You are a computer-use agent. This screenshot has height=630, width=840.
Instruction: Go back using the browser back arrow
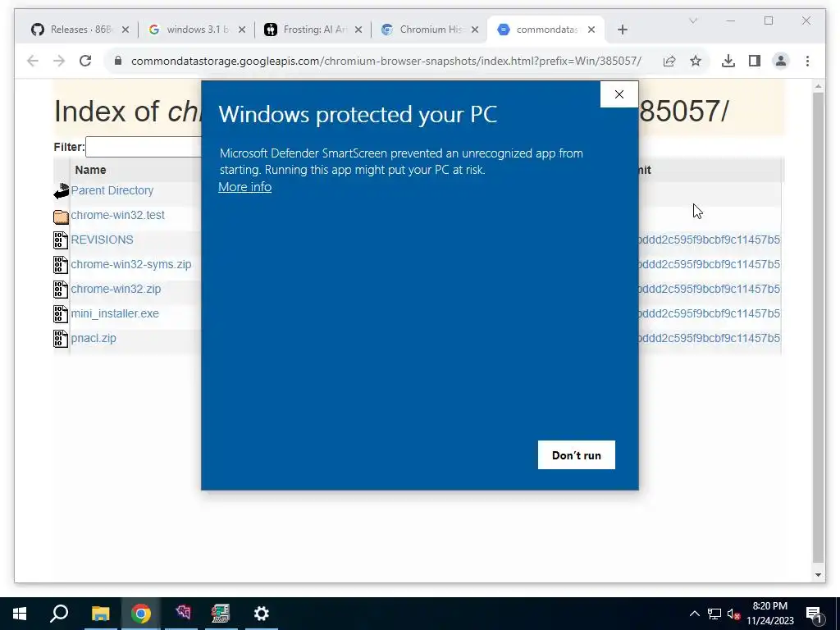pyautogui.click(x=33, y=61)
